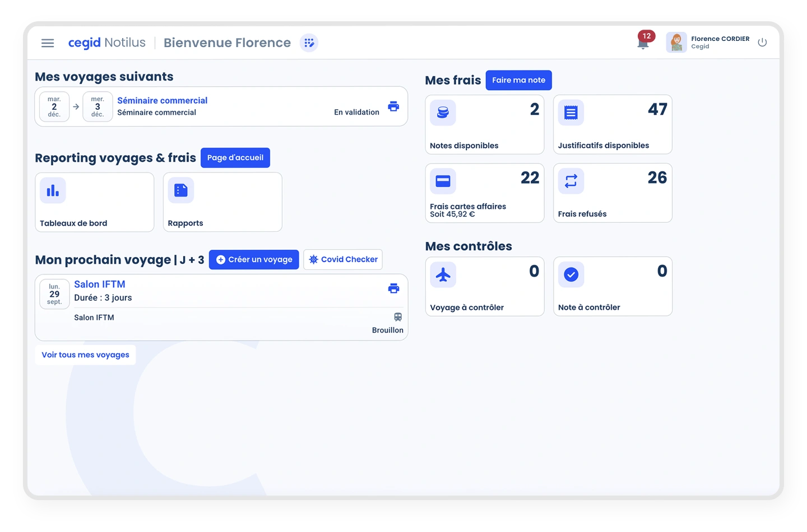The width and height of the screenshot is (807, 532).
Task: Launch the Covid Checker
Action: [343, 259]
